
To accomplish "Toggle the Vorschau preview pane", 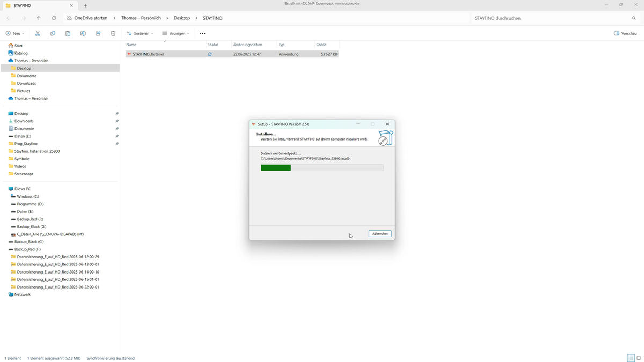I will click(x=625, y=33).
